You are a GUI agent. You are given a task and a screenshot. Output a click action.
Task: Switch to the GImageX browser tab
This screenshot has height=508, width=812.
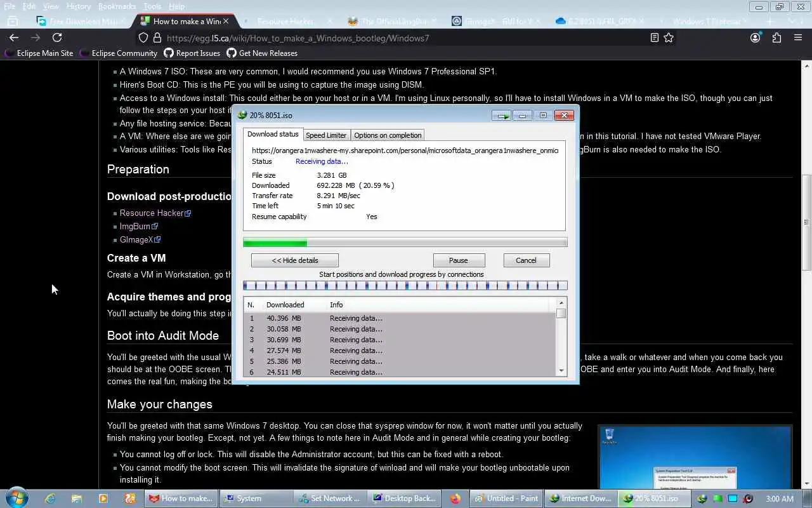click(x=495, y=21)
